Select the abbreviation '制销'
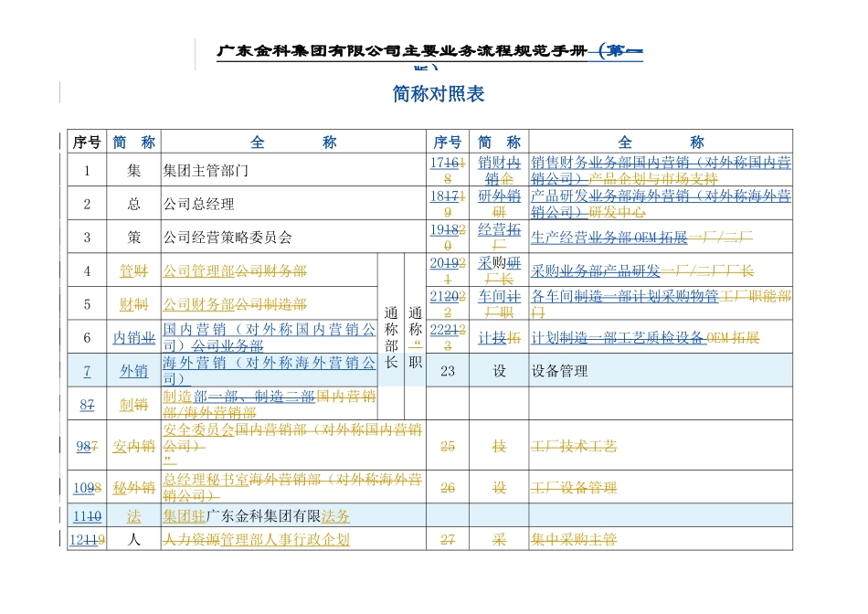Viewport: 868px width, 614px height. pyautogui.click(x=134, y=405)
